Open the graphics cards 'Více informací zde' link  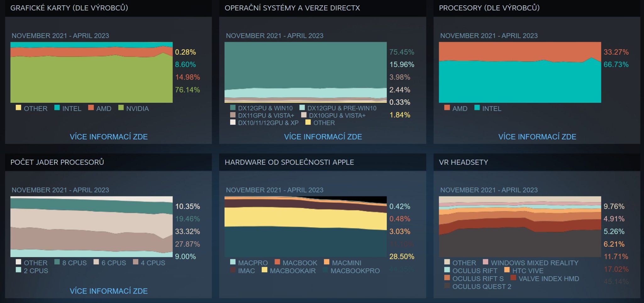(x=108, y=137)
